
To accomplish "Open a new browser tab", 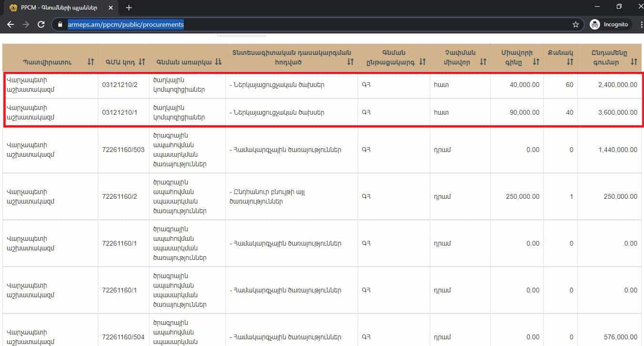I will pyautogui.click(x=129, y=8).
